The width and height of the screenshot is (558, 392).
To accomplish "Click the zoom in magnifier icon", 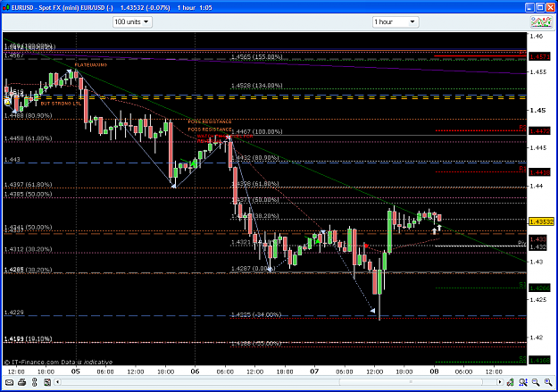I will click(548, 382).
